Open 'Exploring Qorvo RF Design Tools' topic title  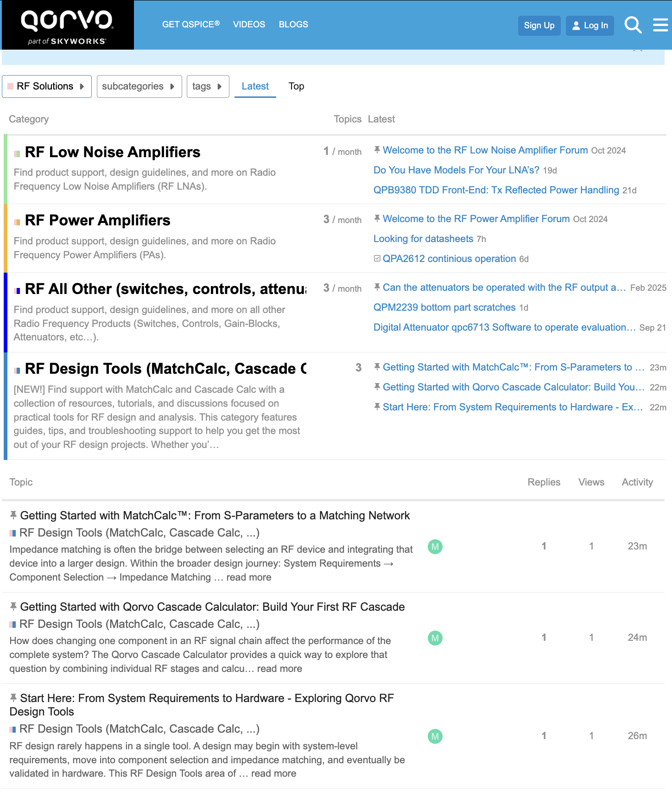tap(202, 705)
